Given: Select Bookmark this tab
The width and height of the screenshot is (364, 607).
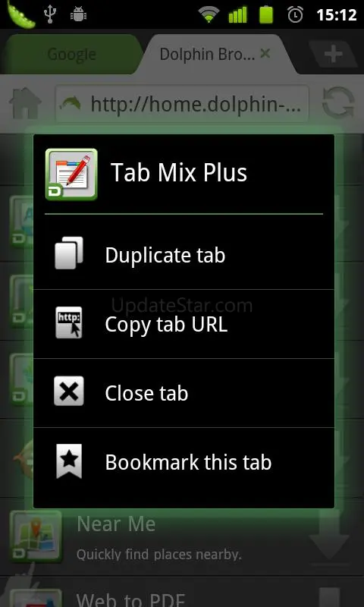Looking at the screenshot, I should (184, 462).
